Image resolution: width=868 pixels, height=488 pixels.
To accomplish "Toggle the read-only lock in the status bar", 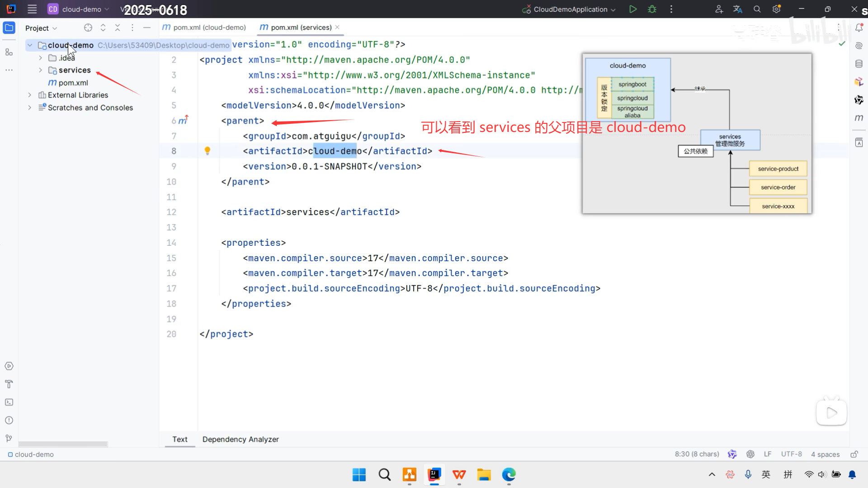I will (x=854, y=454).
